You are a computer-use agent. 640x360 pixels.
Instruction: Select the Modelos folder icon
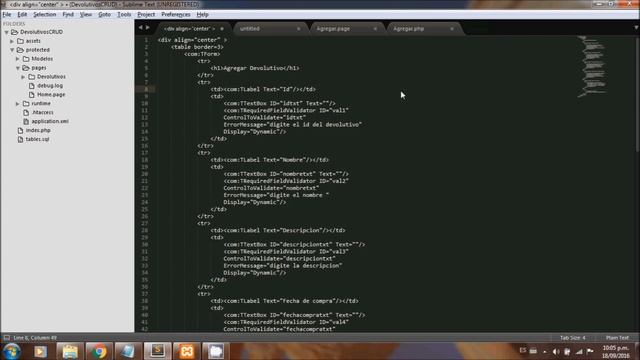(26, 59)
